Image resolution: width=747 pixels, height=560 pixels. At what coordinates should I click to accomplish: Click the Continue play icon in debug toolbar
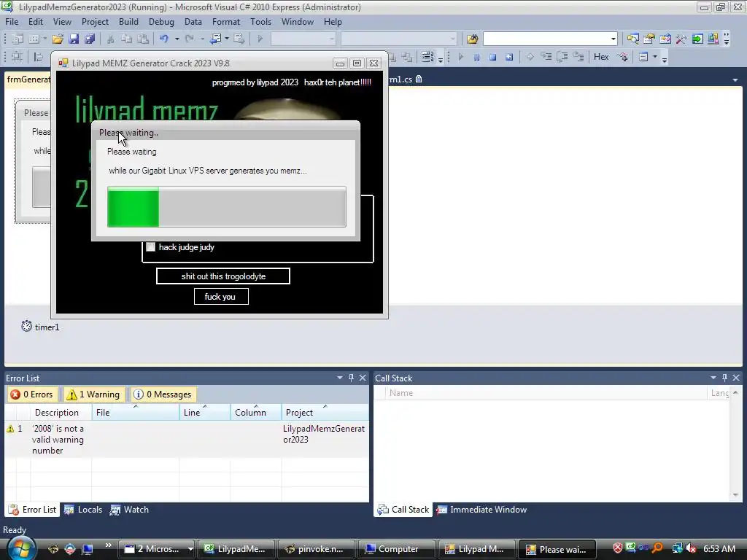[461, 57]
